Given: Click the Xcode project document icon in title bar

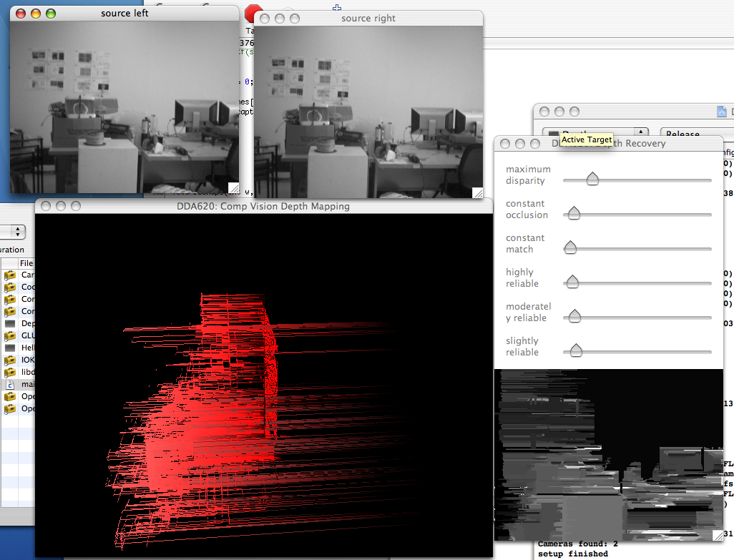Looking at the screenshot, I should (722, 112).
